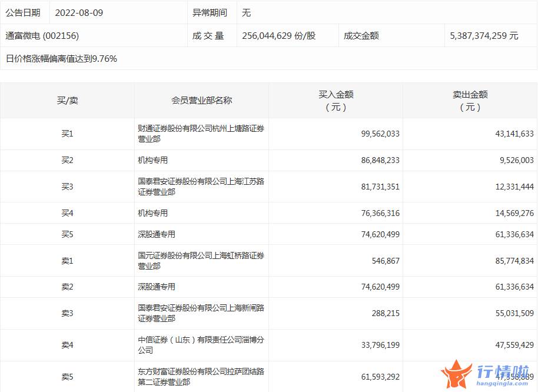Select sell amount 47,559,429
The height and width of the screenshot is (392, 538).
(x=514, y=345)
